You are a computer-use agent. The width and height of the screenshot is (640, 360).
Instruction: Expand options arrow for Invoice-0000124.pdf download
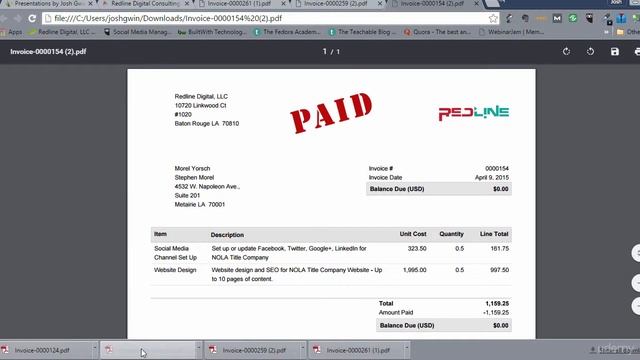tap(95, 348)
